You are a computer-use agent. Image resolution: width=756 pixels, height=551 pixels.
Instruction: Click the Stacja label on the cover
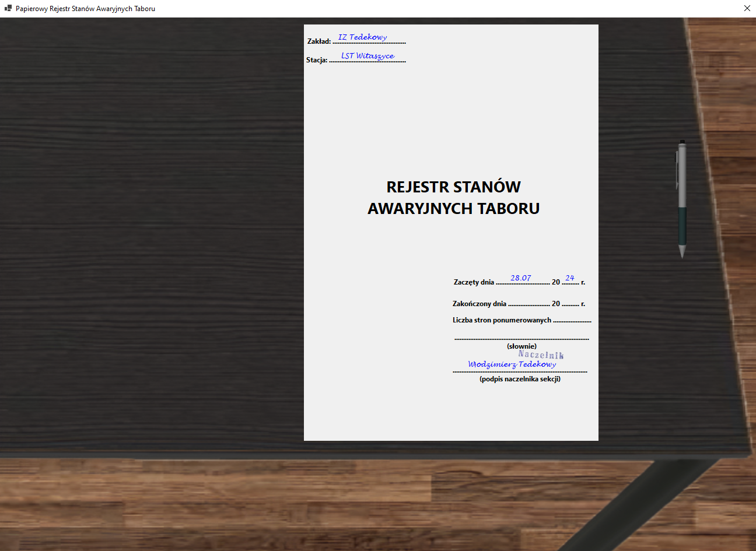pyautogui.click(x=317, y=60)
